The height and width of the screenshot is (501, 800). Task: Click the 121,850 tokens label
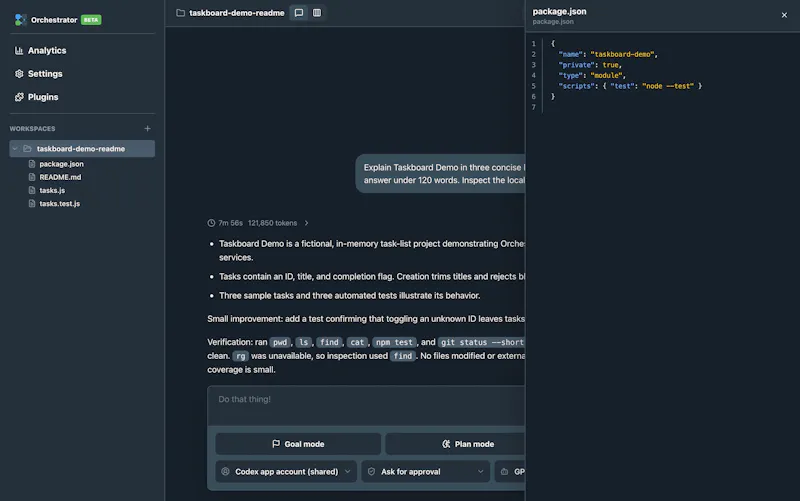coord(272,223)
